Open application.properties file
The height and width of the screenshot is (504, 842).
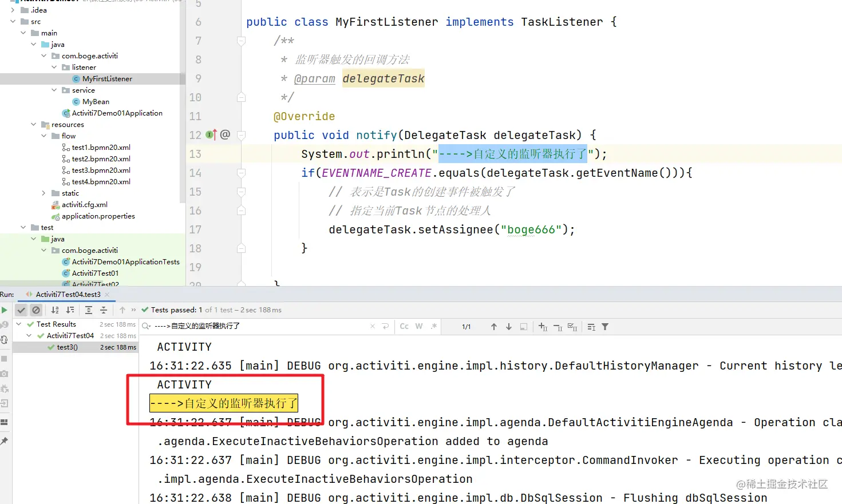[x=98, y=216]
